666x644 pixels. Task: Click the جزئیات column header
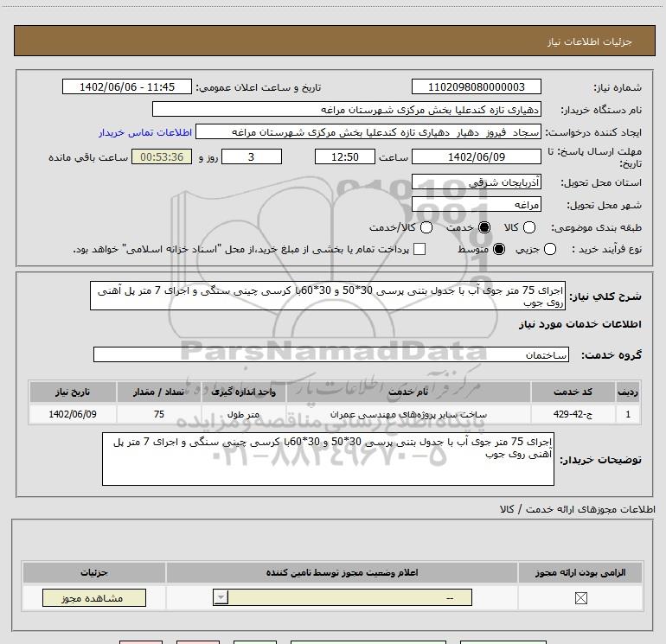click(94, 572)
